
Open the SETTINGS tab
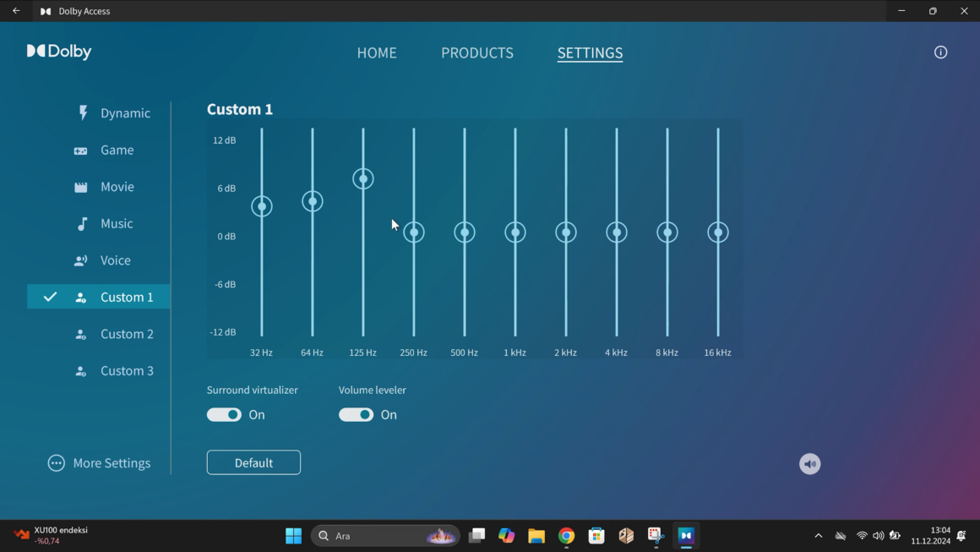[590, 53]
